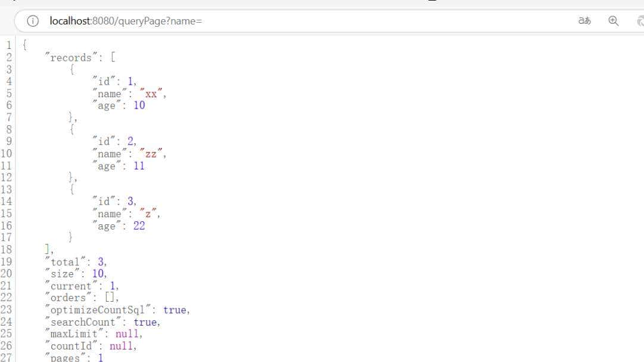The image size is (644, 362).
Task: Click the "maxLimit": null line
Action: click(x=93, y=333)
